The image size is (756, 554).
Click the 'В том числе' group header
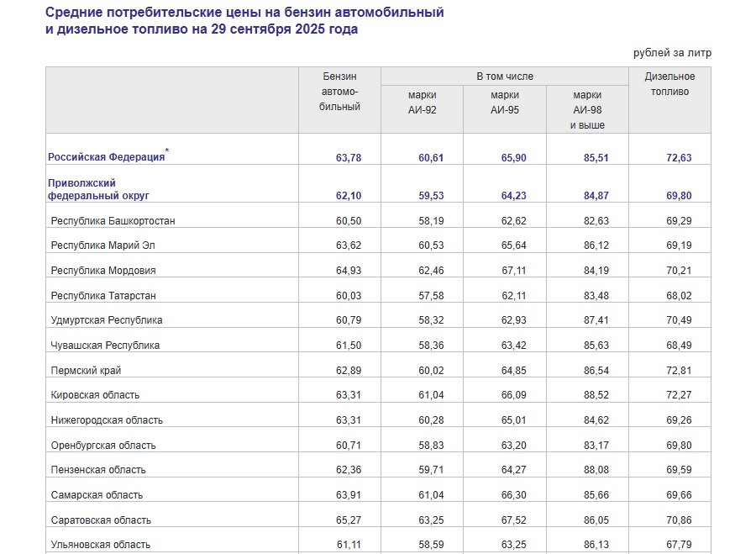point(505,77)
